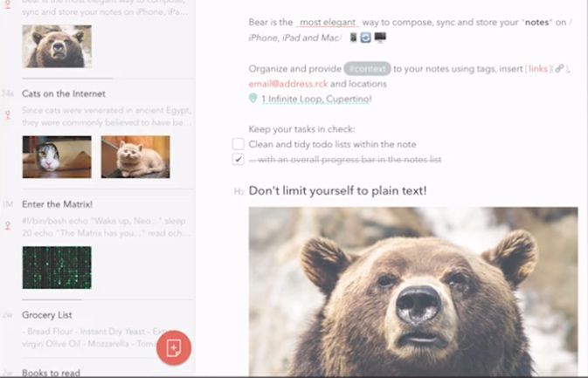This screenshot has height=378, width=588.
Task: Follow the red 'links' hyperlink
Action: point(537,69)
